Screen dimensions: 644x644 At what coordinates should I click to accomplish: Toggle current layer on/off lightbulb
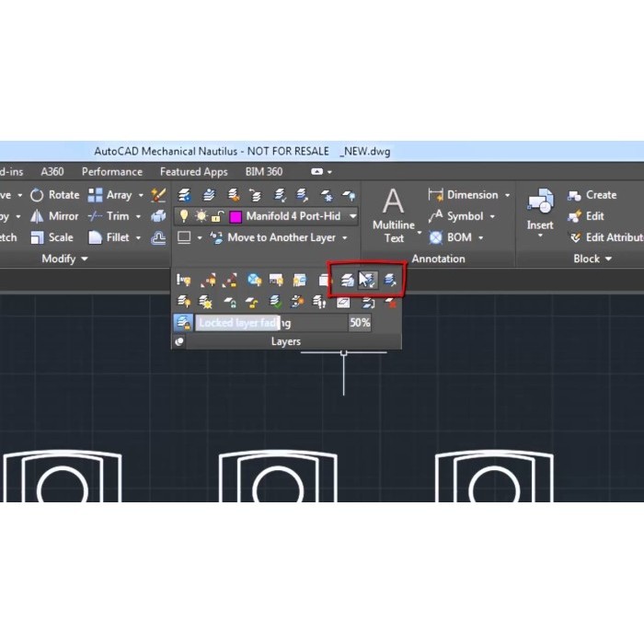pyautogui.click(x=184, y=216)
